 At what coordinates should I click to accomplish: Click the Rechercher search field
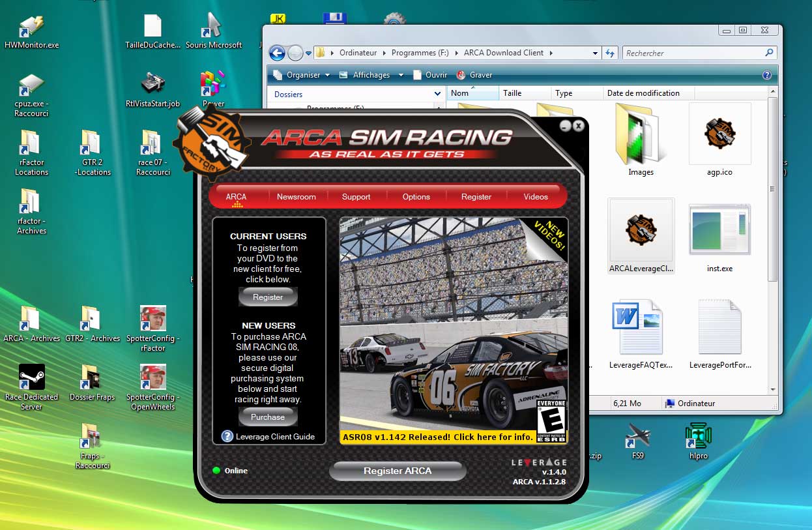700,53
